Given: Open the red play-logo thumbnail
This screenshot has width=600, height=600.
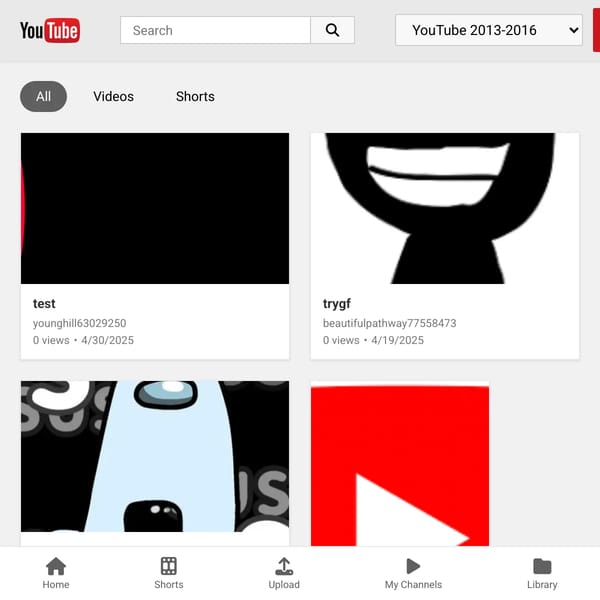Looking at the screenshot, I should [400, 464].
